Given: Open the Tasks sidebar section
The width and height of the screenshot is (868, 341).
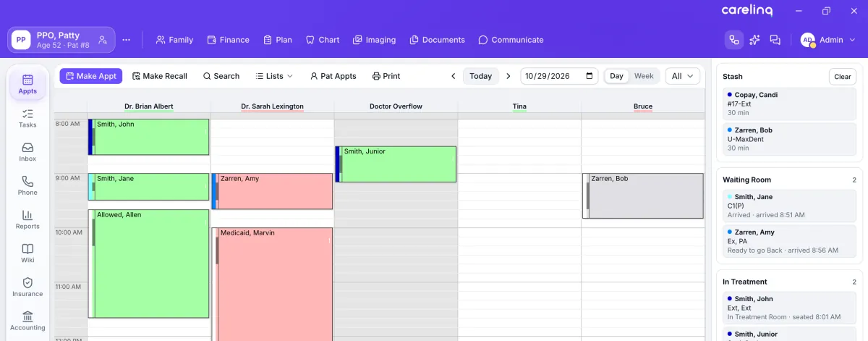Looking at the screenshot, I should 27,119.
